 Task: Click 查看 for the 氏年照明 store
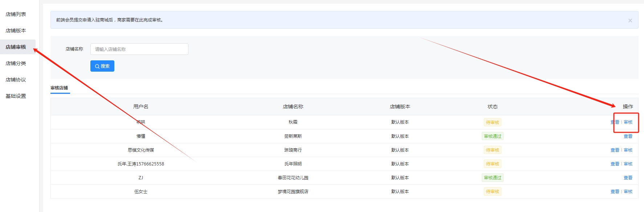[x=615, y=164]
